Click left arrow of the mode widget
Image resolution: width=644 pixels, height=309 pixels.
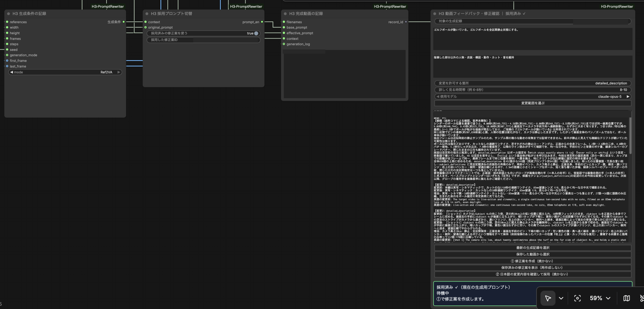pyautogui.click(x=12, y=72)
